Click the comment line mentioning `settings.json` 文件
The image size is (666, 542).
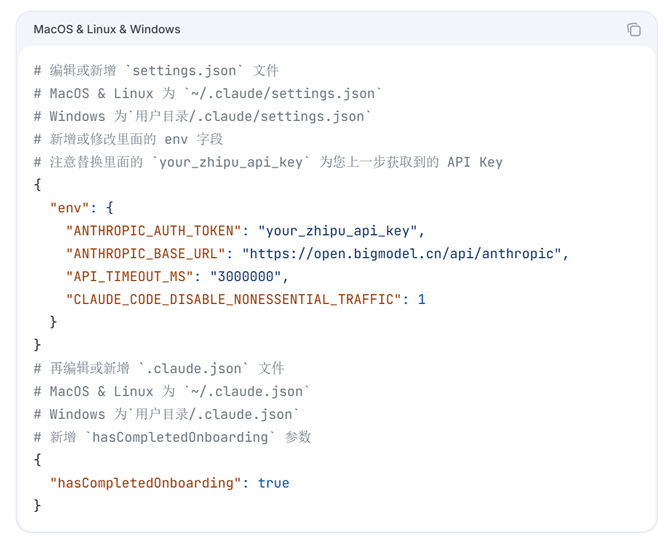(x=156, y=71)
